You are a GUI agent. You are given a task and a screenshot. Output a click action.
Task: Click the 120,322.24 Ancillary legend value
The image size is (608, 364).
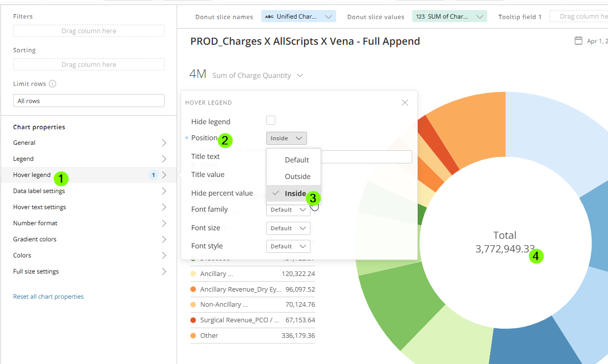click(298, 274)
